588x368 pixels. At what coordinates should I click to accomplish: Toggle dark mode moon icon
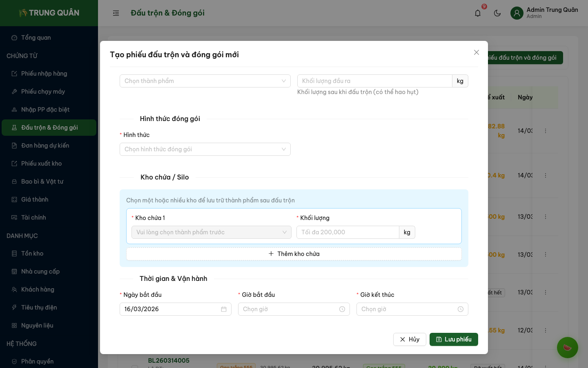(497, 13)
